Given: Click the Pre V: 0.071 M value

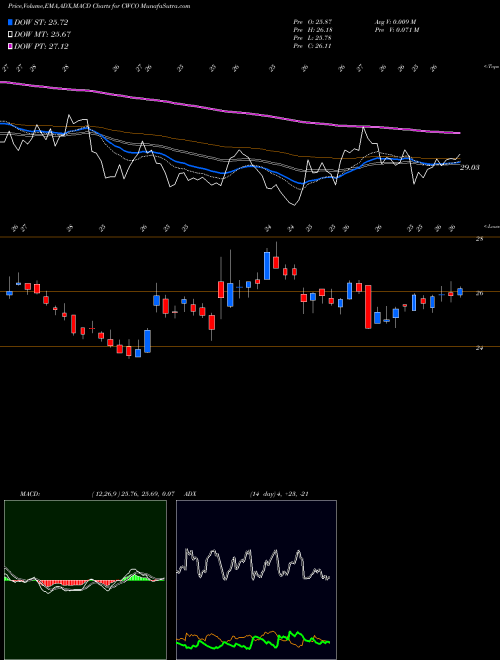Looking at the screenshot, I should 396,30.
